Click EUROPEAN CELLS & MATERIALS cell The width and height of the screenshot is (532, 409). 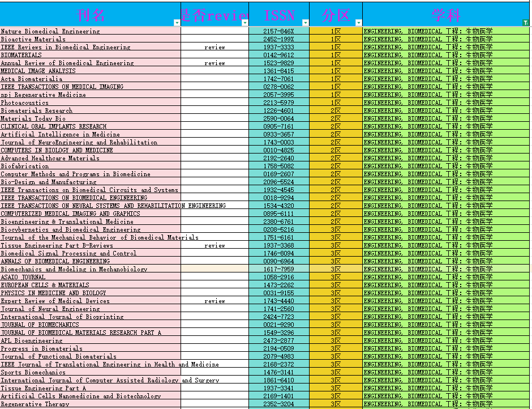pos(90,285)
